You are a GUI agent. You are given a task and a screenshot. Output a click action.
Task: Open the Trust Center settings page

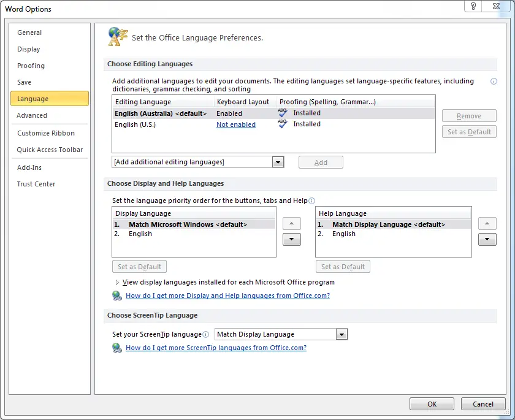tap(36, 184)
